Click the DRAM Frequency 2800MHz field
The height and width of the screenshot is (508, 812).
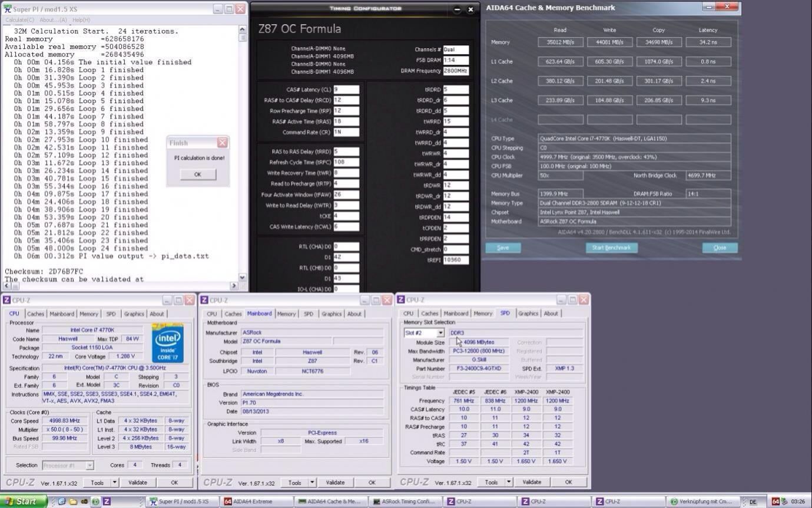[x=456, y=71]
